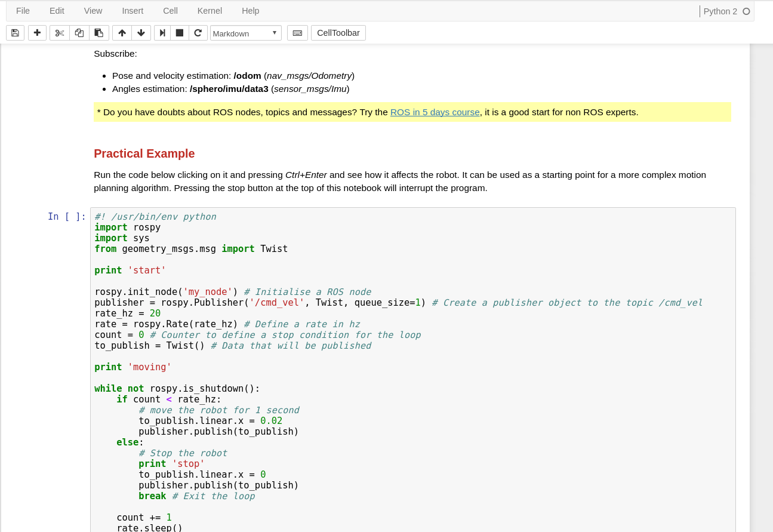The width and height of the screenshot is (773, 532).
Task: Click the rate.sleep() code line
Action: click(x=149, y=528)
